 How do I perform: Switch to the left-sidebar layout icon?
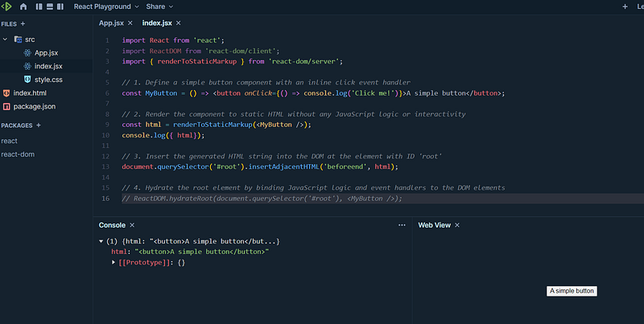click(39, 6)
